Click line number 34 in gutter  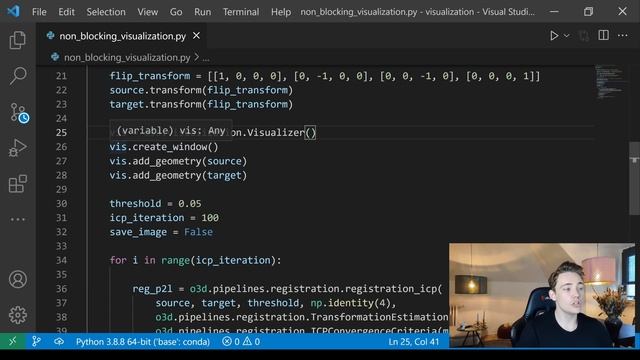point(61,260)
